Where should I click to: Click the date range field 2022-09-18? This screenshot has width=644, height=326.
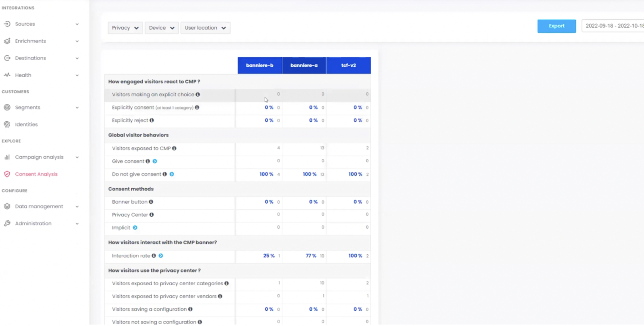pyautogui.click(x=613, y=26)
